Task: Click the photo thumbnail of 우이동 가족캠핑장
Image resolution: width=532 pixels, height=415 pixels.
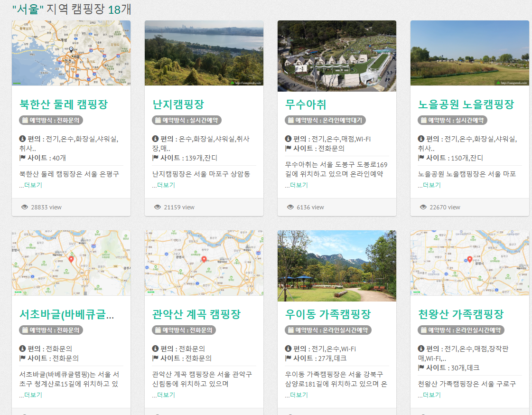Action: click(336, 265)
